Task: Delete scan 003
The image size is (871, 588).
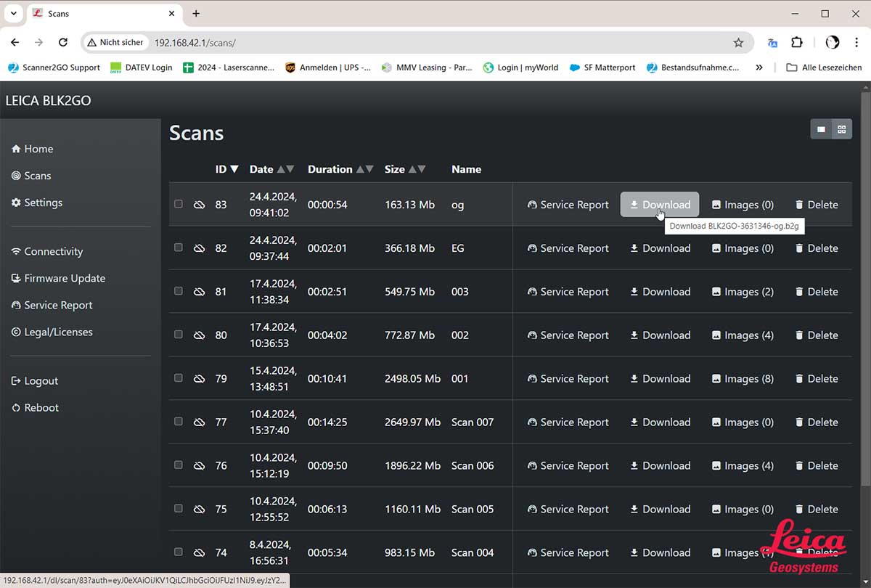Action: (x=817, y=292)
